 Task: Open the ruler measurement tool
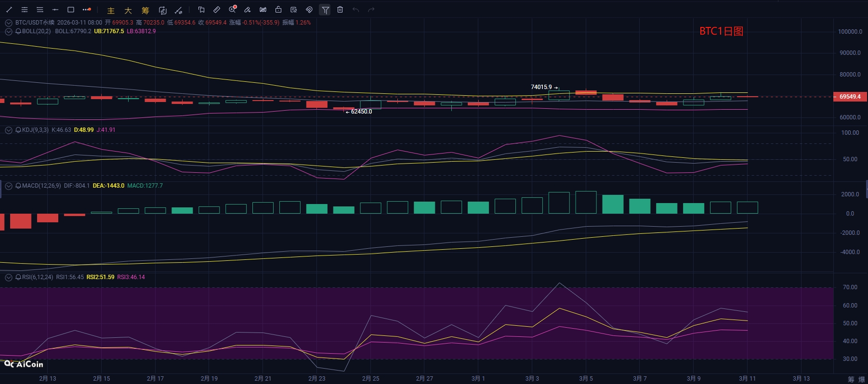(217, 10)
